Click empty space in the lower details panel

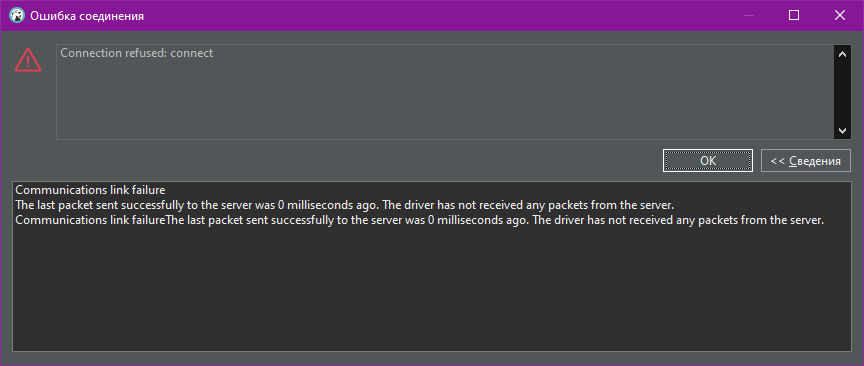click(431, 292)
